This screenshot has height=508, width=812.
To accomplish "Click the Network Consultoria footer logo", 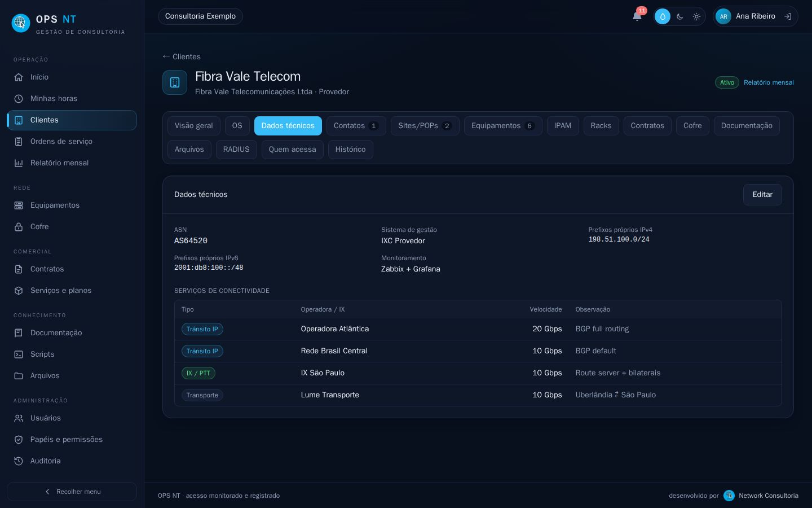I will tap(729, 496).
